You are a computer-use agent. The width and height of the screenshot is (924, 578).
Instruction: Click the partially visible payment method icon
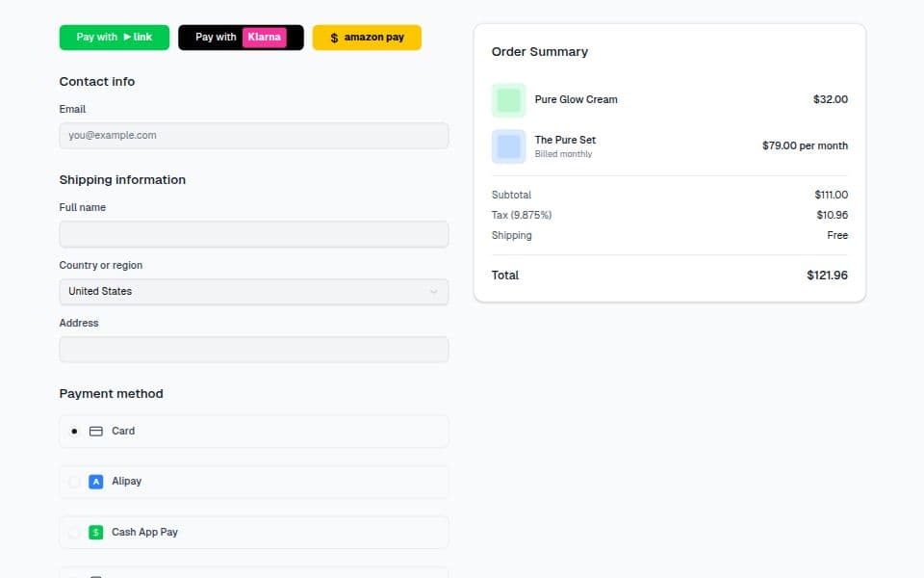pos(95,575)
